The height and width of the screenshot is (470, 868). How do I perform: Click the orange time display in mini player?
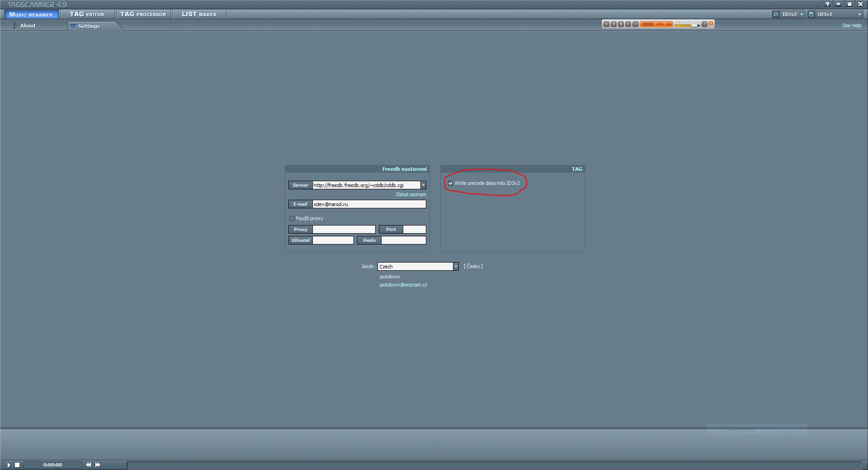[x=656, y=24]
